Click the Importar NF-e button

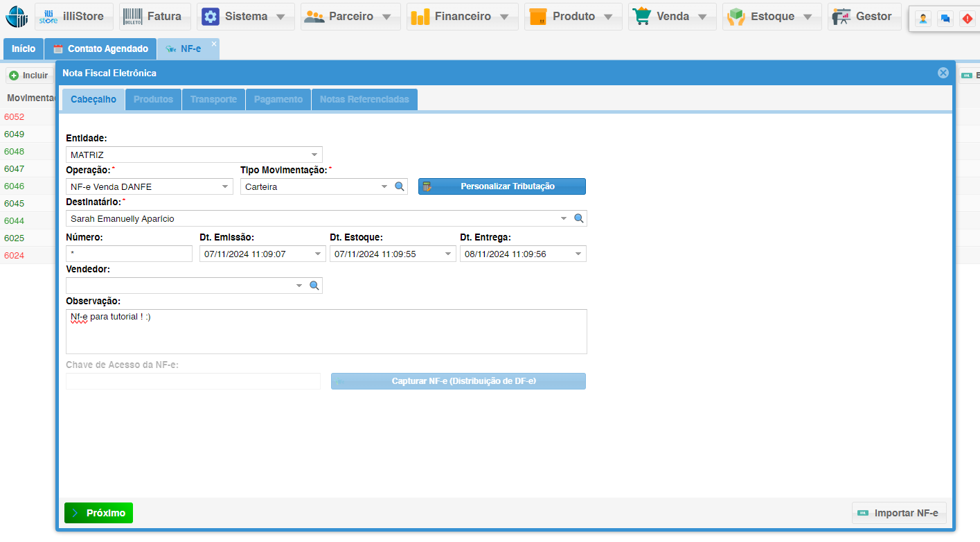pyautogui.click(x=898, y=513)
